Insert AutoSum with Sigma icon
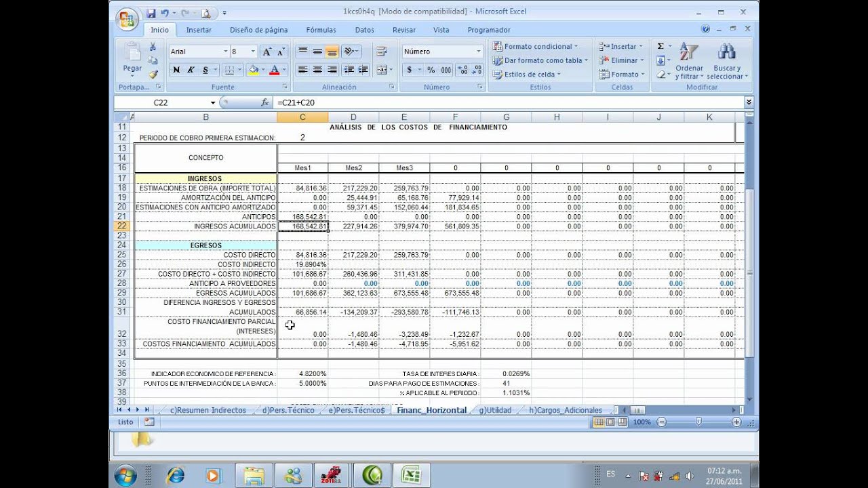Viewport: 868px width, 488px height. (x=660, y=46)
